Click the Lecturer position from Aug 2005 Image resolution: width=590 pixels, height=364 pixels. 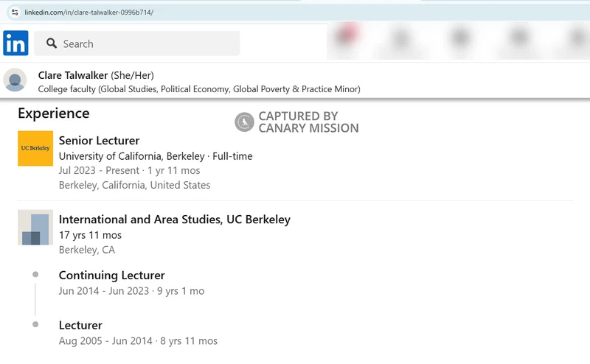(80, 325)
